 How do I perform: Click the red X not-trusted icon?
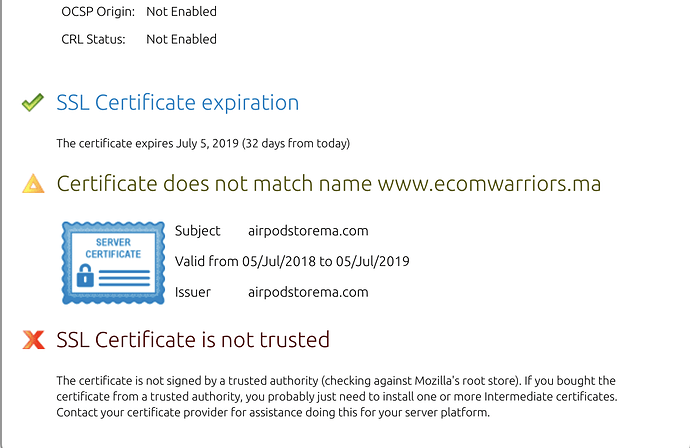[33, 339]
